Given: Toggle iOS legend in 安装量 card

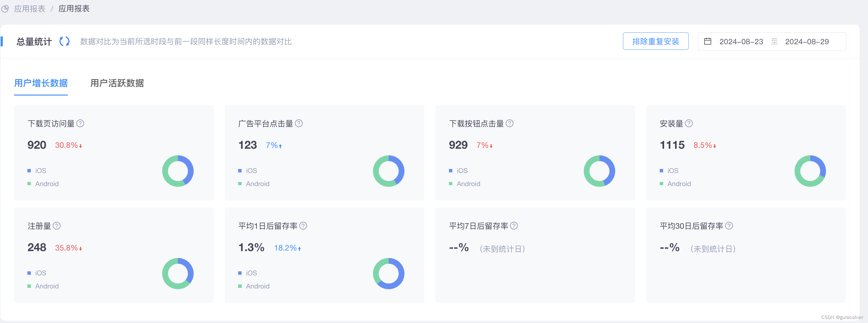Looking at the screenshot, I should point(669,171).
